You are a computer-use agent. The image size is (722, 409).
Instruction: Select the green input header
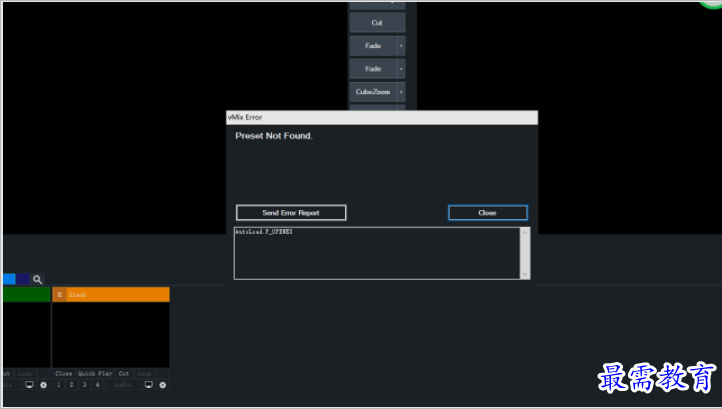[27, 294]
